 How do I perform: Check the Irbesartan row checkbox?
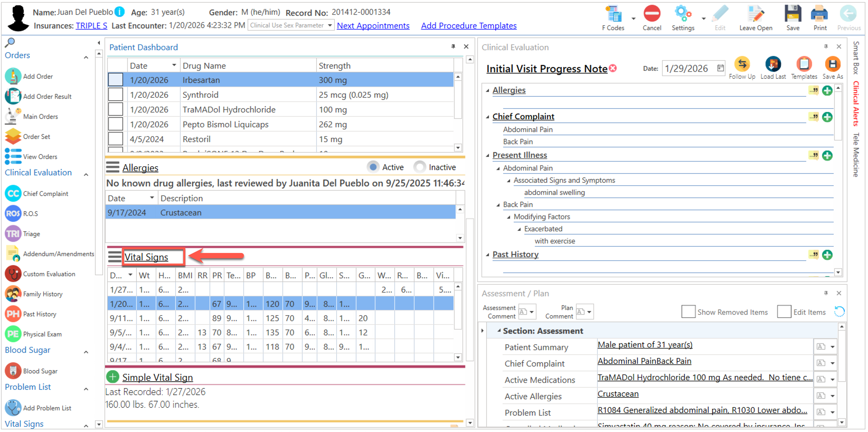point(116,80)
